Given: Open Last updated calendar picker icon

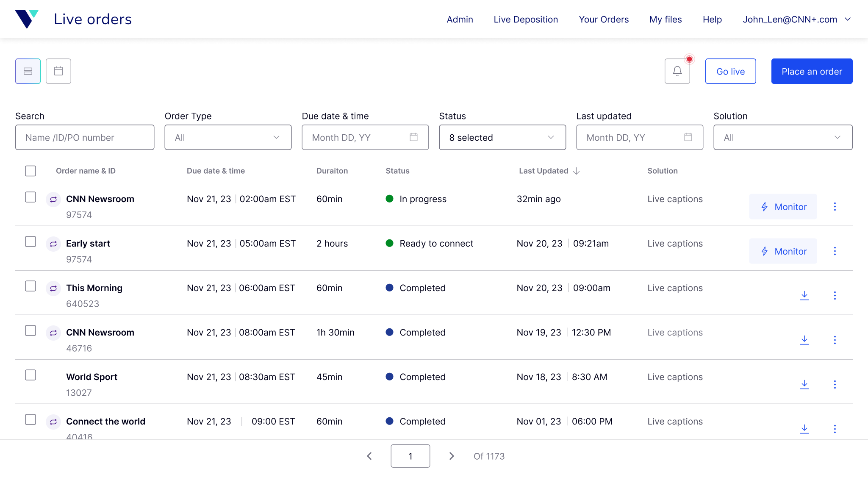Looking at the screenshot, I should pos(688,137).
